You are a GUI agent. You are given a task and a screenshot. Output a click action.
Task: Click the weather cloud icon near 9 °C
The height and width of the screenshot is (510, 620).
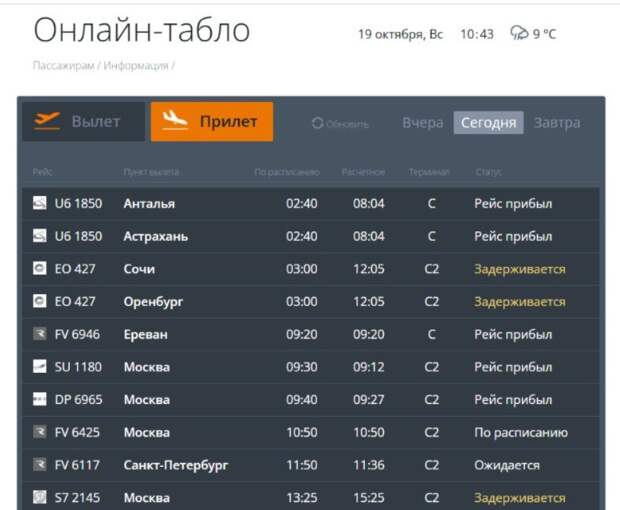518,34
